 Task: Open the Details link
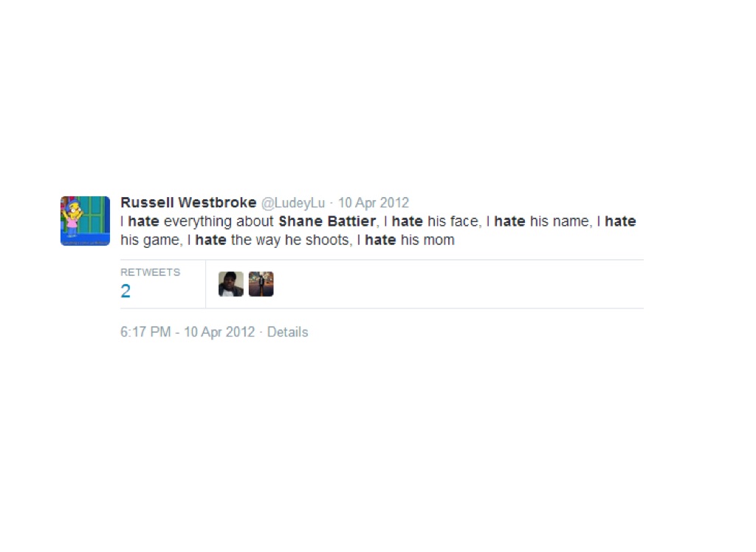[x=287, y=331]
